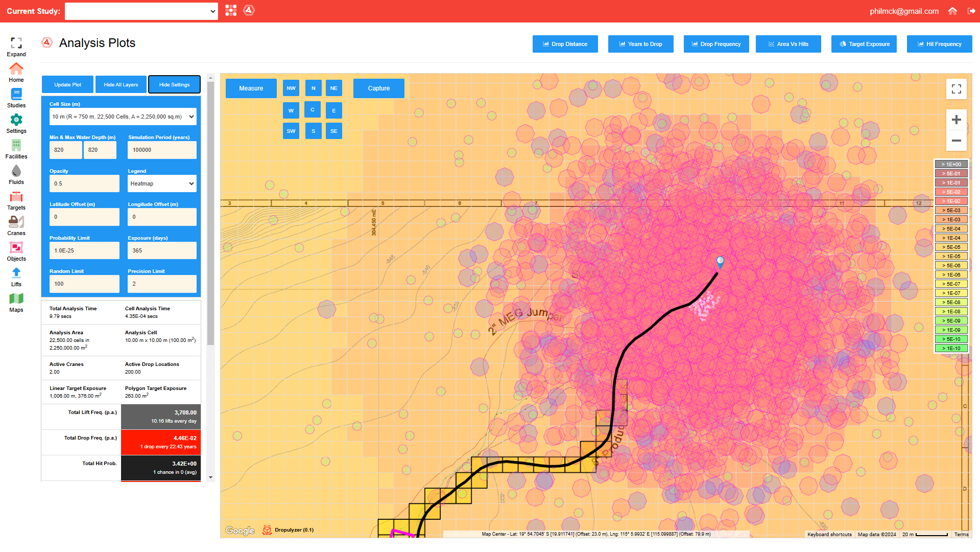Open the Cell Size dropdown
The width and height of the screenshot is (980, 552).
click(123, 117)
